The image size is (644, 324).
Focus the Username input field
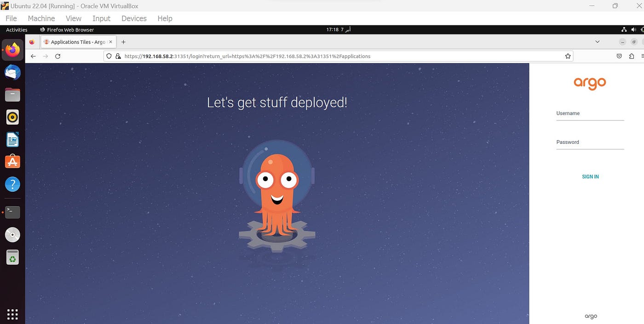590,114
